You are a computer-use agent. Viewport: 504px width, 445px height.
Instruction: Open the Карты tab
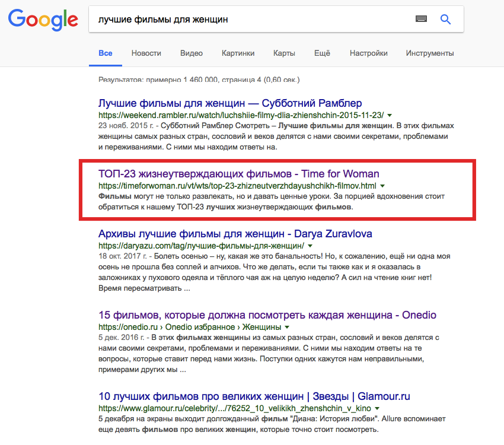tap(284, 53)
